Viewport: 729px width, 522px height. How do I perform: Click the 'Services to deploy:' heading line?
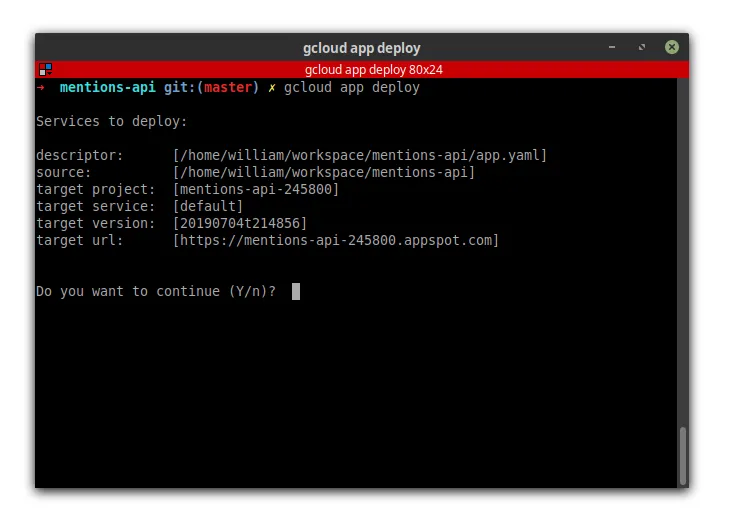tap(111, 121)
